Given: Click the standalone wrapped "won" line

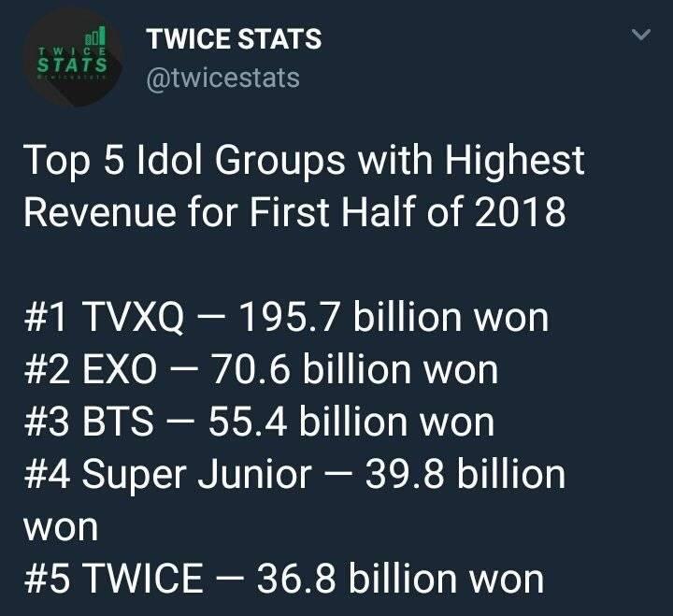Looking at the screenshot, I should click(x=60, y=529).
